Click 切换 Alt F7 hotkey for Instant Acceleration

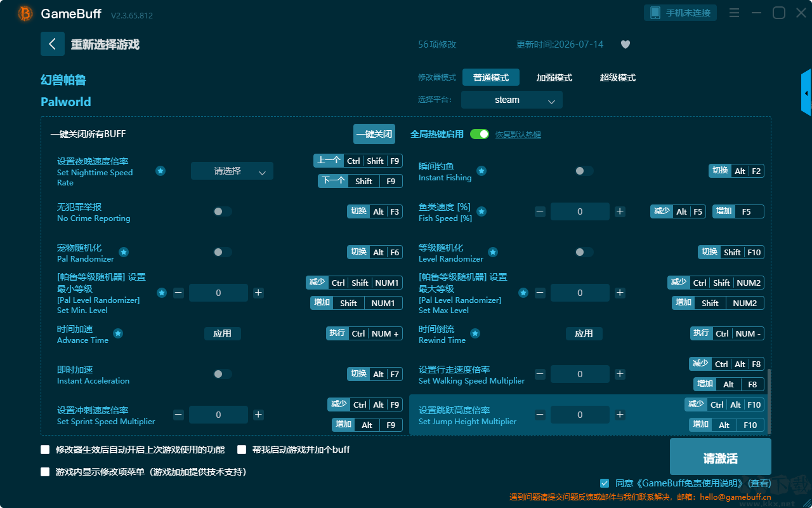point(375,374)
